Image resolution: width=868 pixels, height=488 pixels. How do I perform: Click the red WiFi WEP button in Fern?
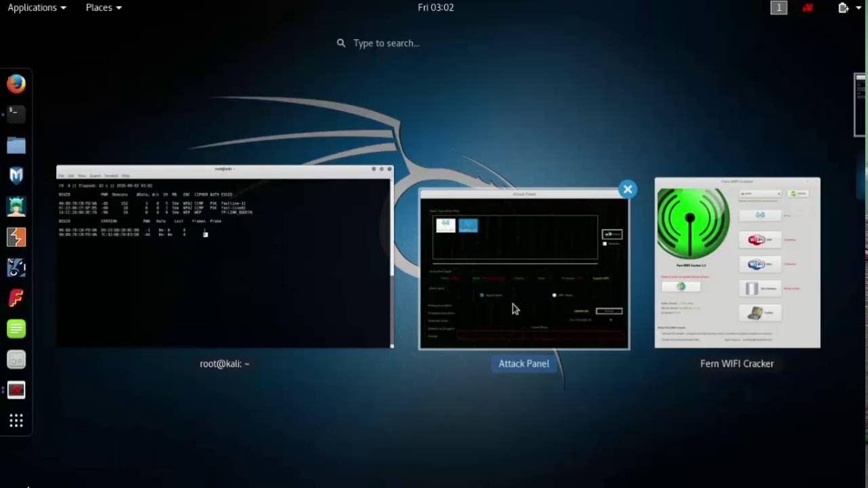tap(760, 240)
